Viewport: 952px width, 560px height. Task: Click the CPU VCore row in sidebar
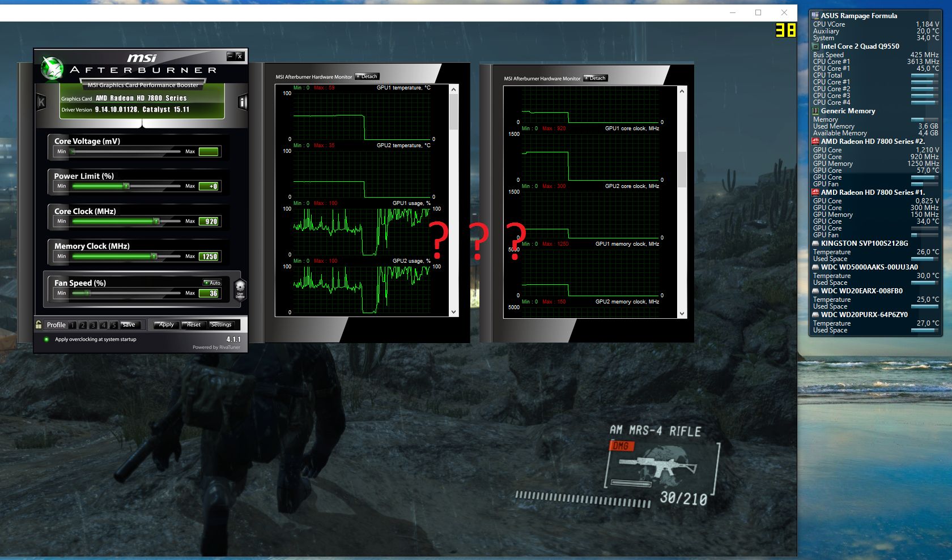coord(875,24)
